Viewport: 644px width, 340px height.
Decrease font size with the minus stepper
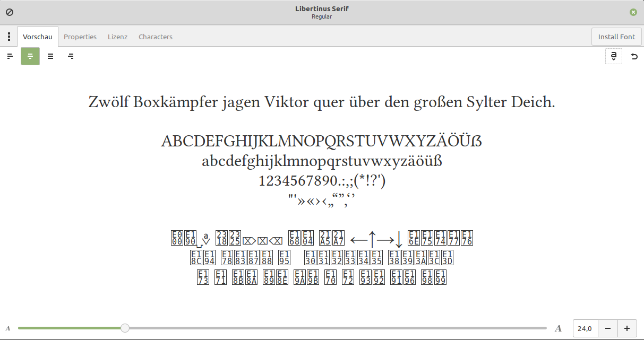tap(607, 328)
